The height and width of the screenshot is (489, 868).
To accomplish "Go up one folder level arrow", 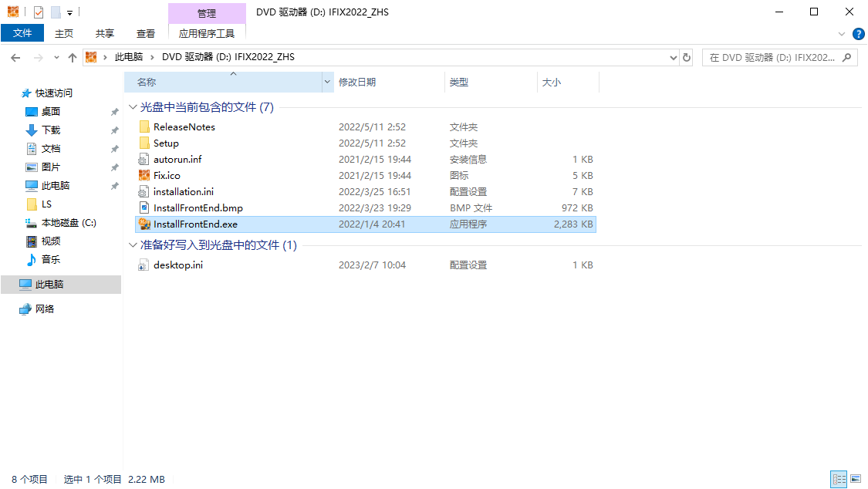I will (x=73, y=57).
